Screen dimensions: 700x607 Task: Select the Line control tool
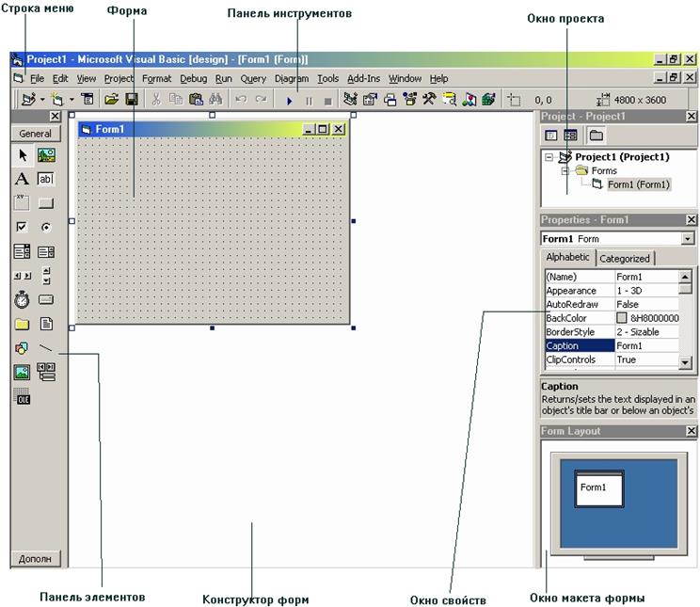click(x=45, y=347)
